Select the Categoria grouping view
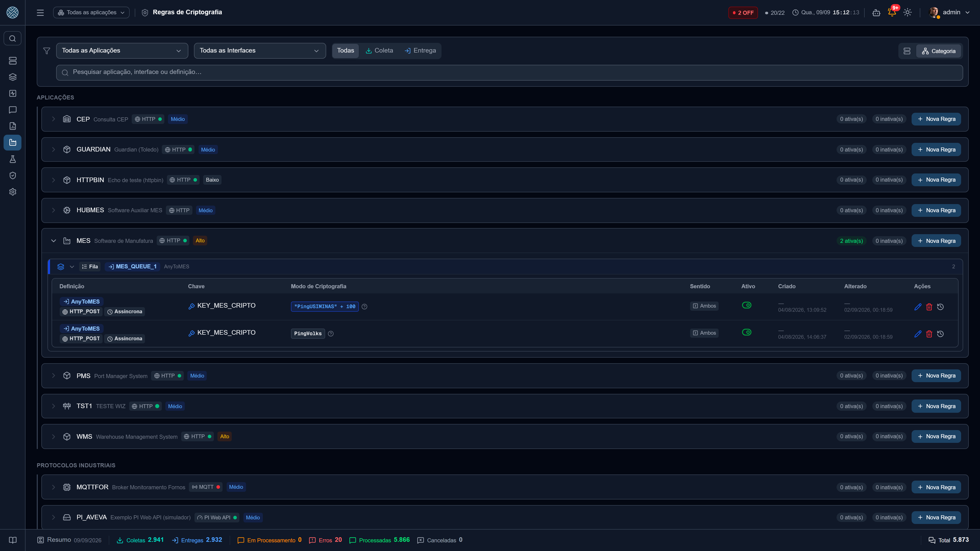 [939, 51]
